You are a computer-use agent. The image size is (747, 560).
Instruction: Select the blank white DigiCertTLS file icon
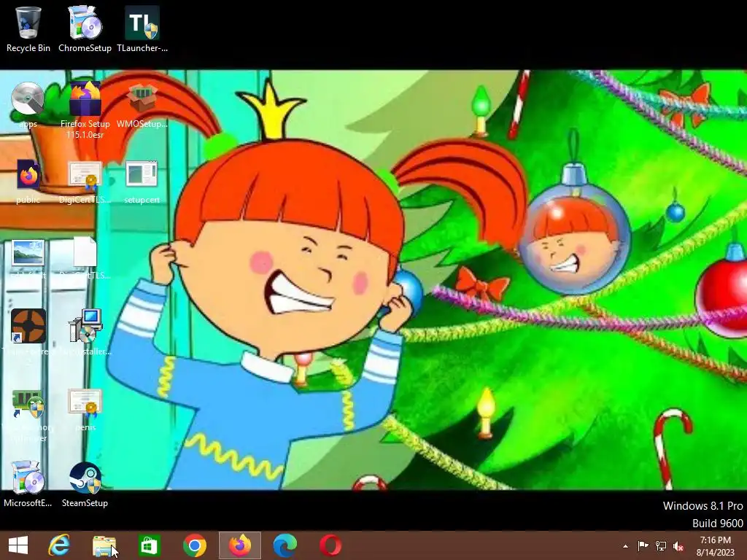point(85,257)
